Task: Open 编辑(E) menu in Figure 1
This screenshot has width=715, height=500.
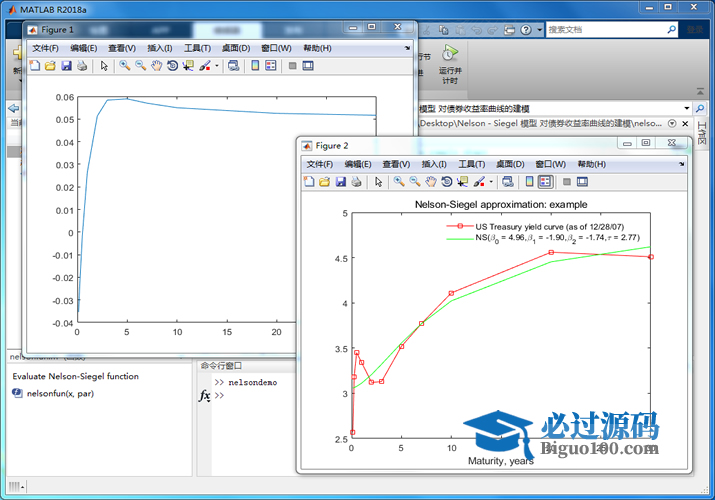Action: (x=83, y=48)
